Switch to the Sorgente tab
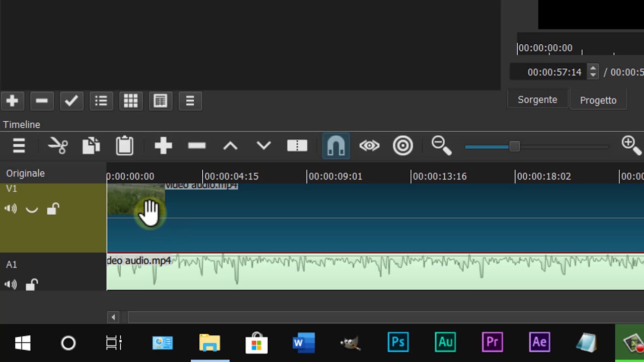Screen dimensions: 644x362 coord(537,100)
